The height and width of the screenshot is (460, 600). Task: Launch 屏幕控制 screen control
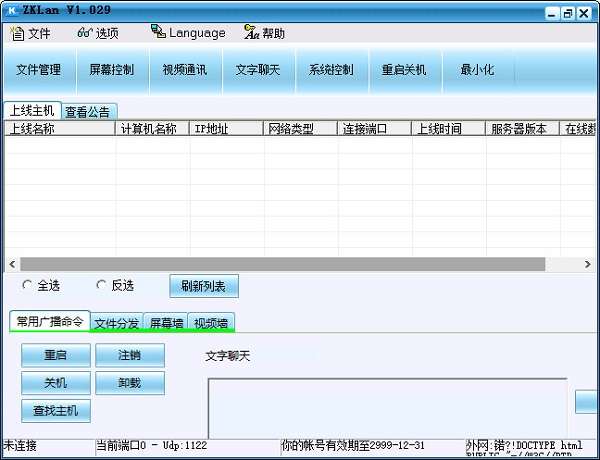coord(112,70)
